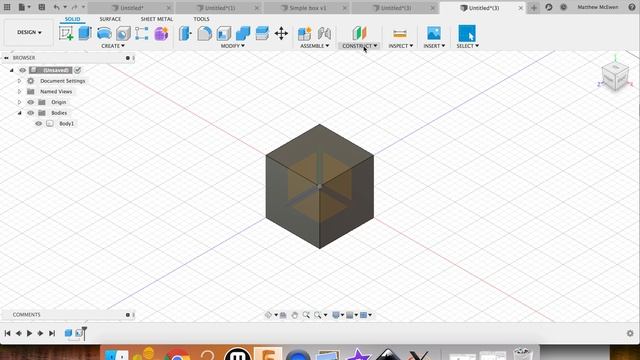Screen dimensions: 640x360
Task: Open the CONSTRUCT dropdown menu
Action: 360,46
